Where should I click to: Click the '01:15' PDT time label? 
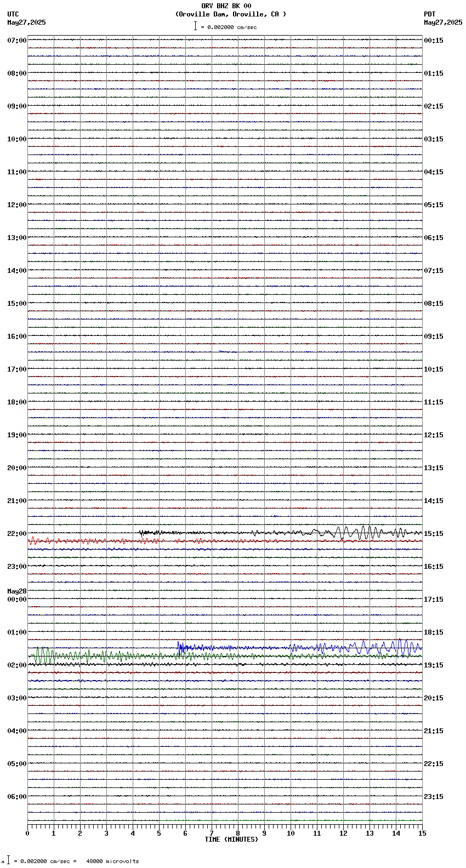point(434,73)
